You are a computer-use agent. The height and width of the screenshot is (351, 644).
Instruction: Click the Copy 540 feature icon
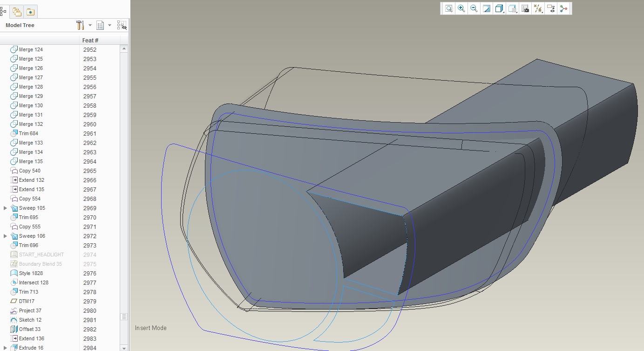pyautogui.click(x=14, y=171)
